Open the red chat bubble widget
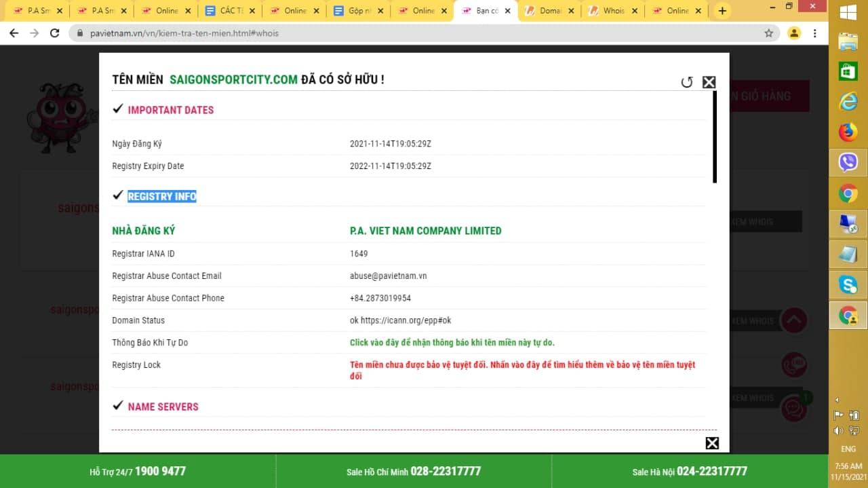Viewport: 868px width, 488px height. tap(793, 409)
